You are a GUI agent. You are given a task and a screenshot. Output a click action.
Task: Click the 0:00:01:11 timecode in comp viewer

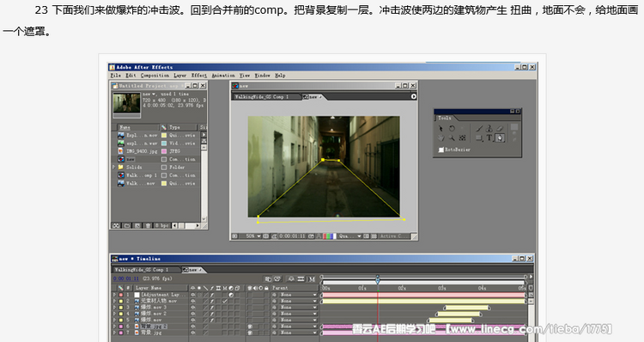(x=293, y=236)
